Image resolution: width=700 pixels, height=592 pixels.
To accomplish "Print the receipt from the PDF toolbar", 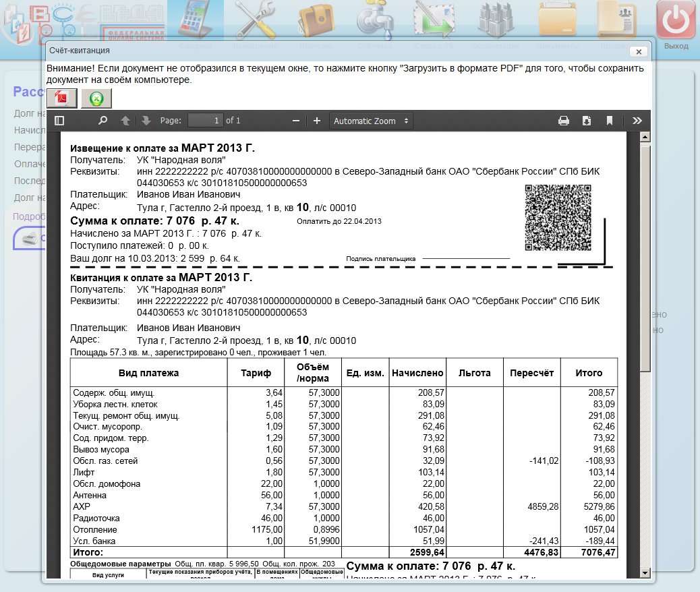I will (564, 121).
